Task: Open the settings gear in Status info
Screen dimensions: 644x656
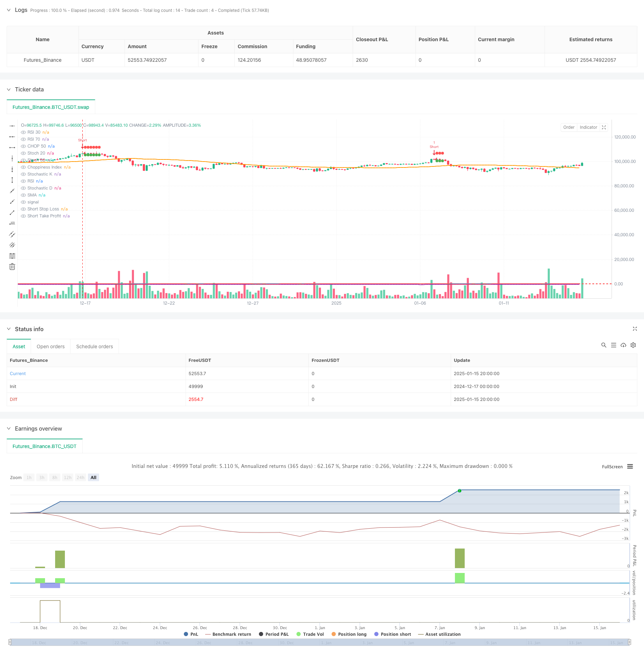Action: coord(633,345)
